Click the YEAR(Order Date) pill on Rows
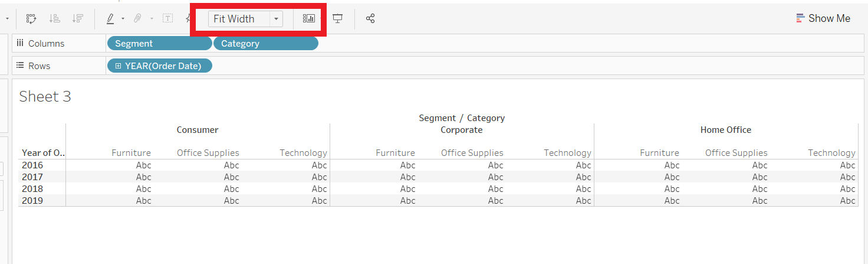 click(159, 66)
